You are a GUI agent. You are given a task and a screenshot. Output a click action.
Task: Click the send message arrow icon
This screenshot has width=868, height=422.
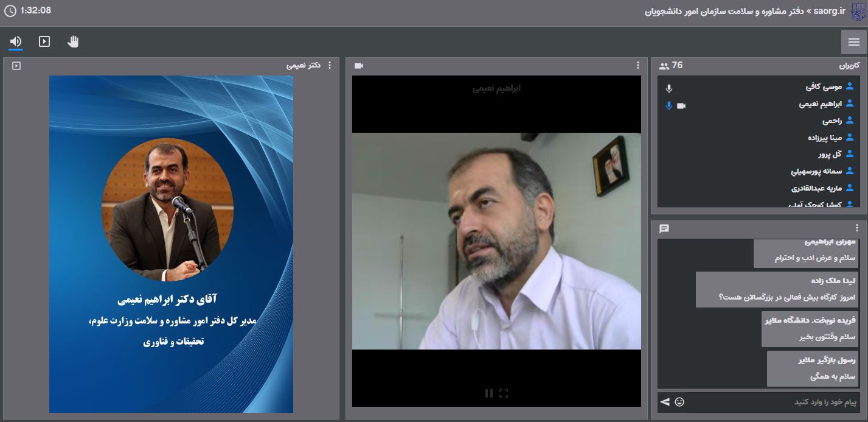665,402
